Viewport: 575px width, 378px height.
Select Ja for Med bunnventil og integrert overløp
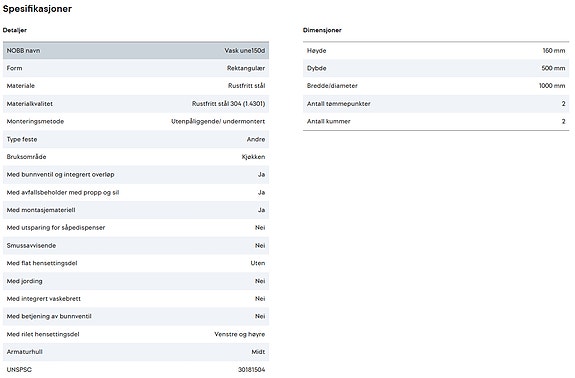261,175
